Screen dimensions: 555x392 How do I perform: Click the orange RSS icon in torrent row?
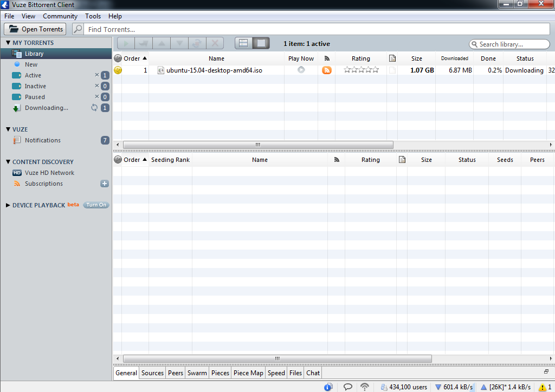[x=327, y=70]
